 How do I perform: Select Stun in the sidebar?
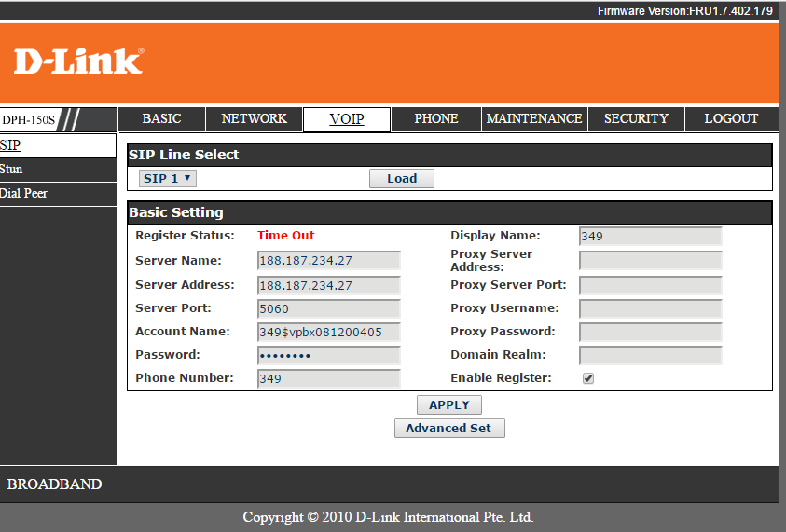pyautogui.click(x=12, y=169)
